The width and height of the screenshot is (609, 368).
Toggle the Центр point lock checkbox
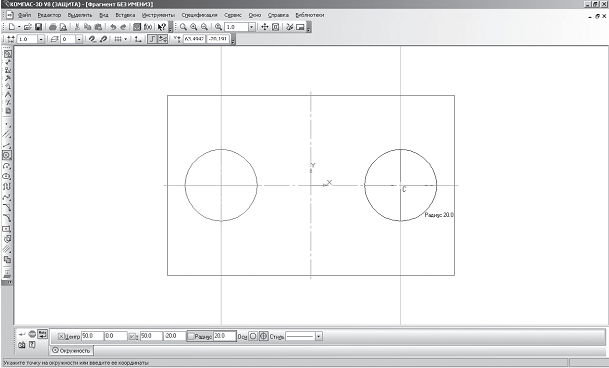click(61, 337)
